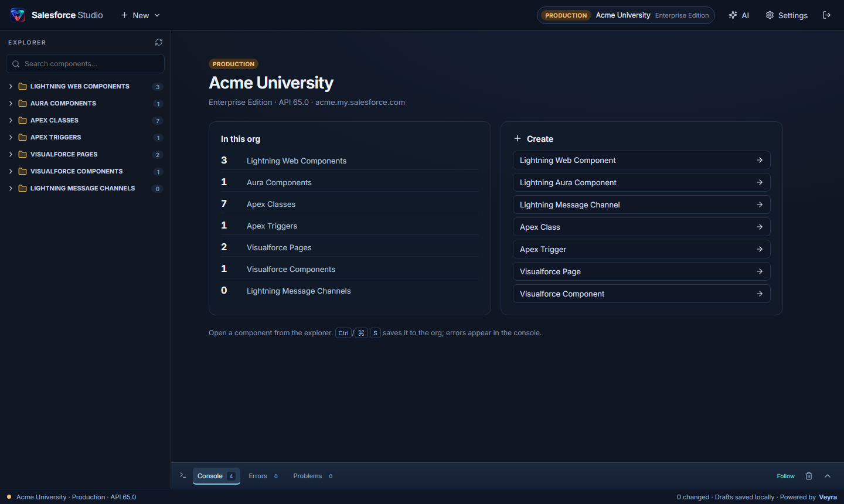Click the arrow on Lightning Message Channel row
Screen dimensions: 844x504
[760, 205]
